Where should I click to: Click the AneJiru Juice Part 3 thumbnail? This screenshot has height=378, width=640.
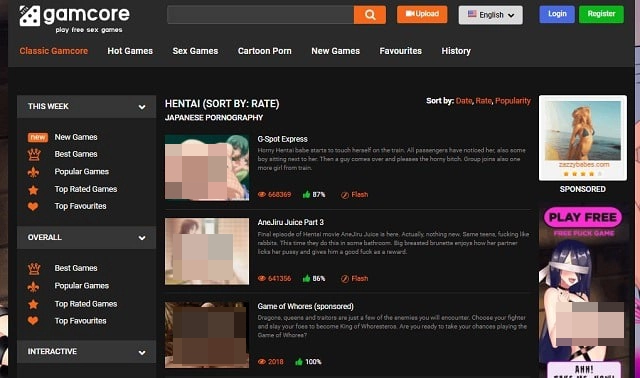(x=207, y=251)
